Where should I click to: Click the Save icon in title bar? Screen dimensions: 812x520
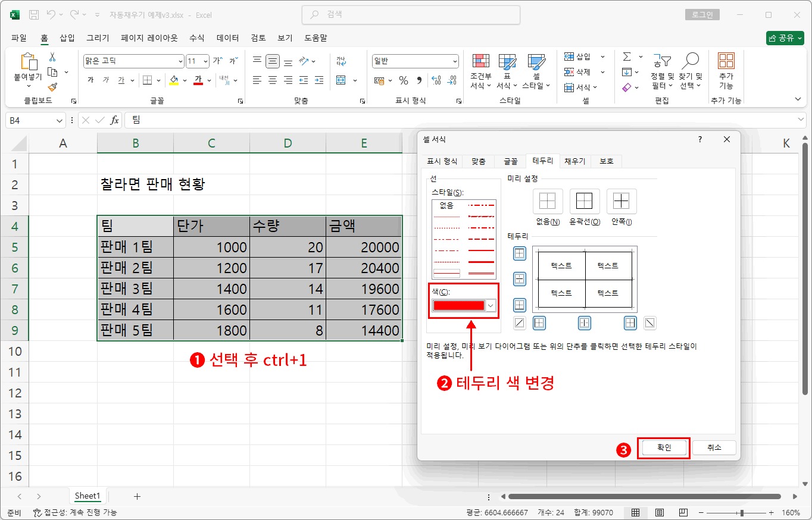34,15
